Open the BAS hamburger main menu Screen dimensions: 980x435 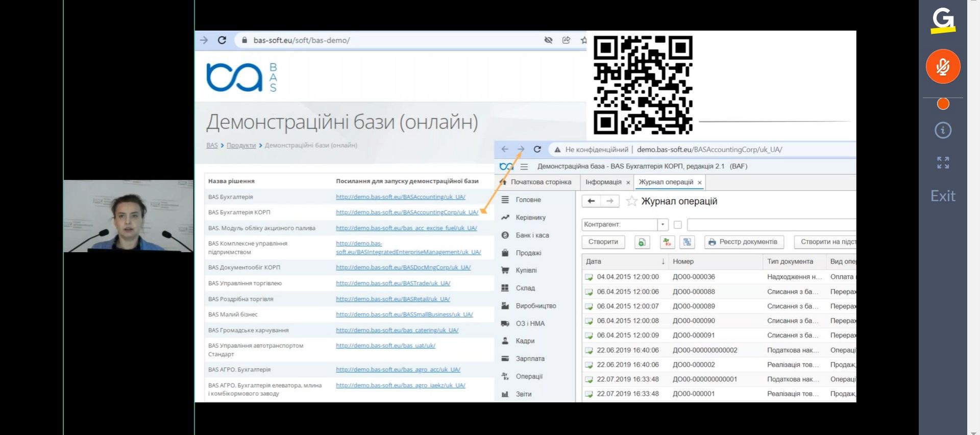[x=524, y=166]
